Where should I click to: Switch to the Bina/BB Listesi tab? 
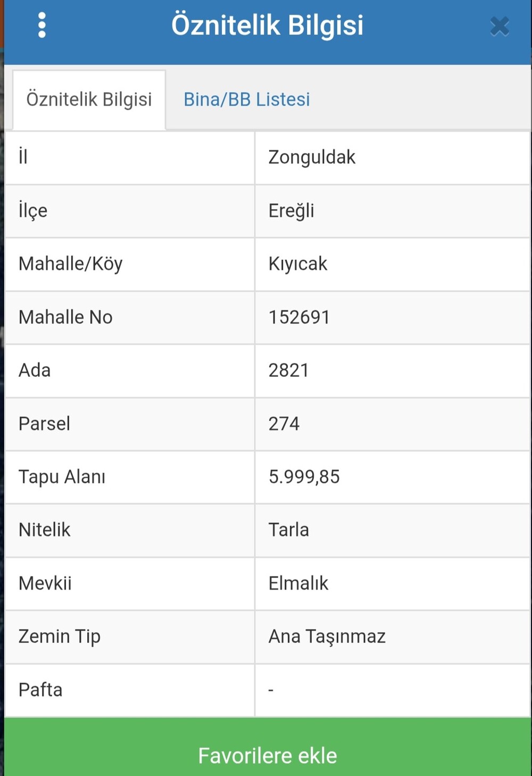tap(246, 100)
